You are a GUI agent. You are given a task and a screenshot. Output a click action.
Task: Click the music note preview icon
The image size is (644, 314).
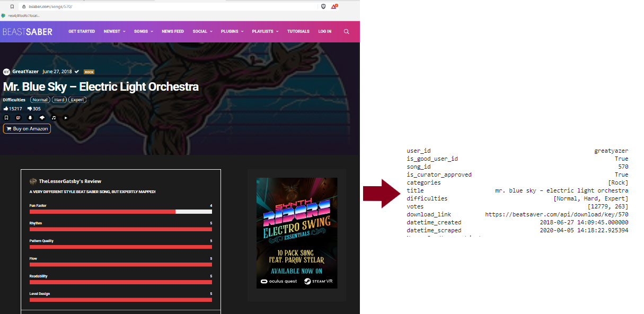54,118
